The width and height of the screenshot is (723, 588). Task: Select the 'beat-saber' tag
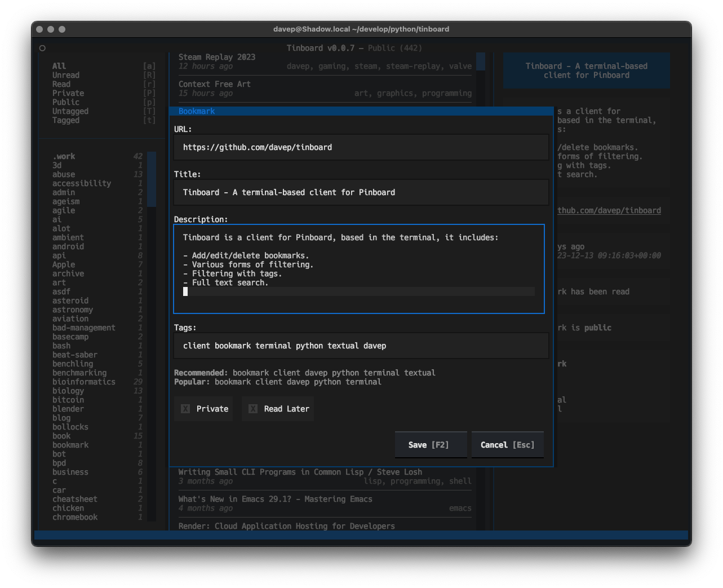point(97,355)
